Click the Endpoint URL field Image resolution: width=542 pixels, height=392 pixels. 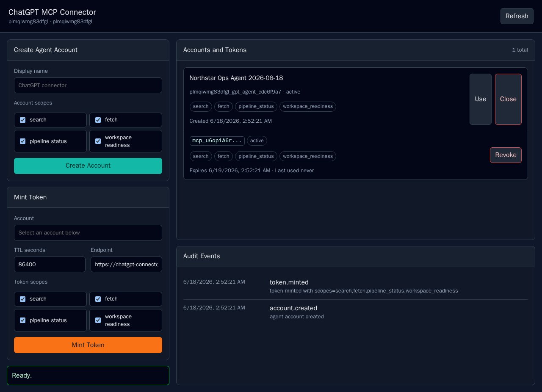126,264
